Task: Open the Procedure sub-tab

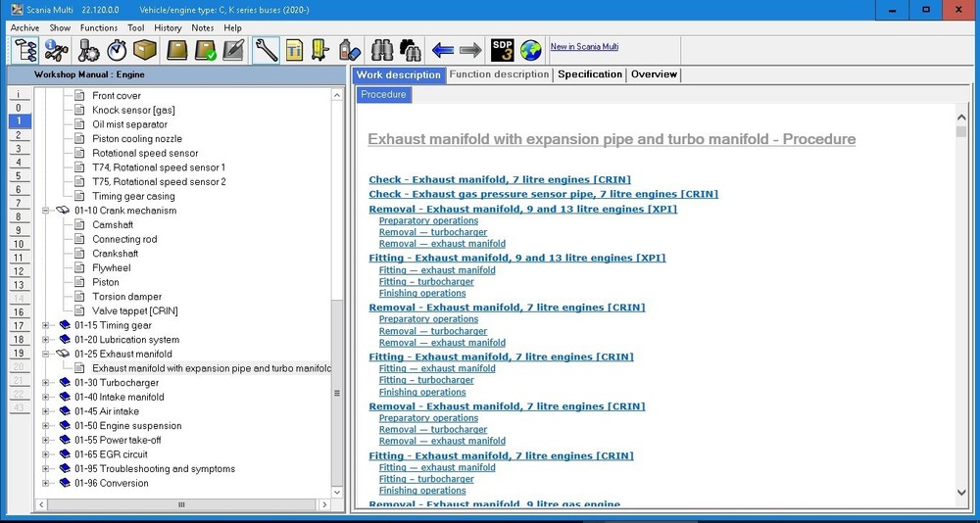Action: pos(384,95)
